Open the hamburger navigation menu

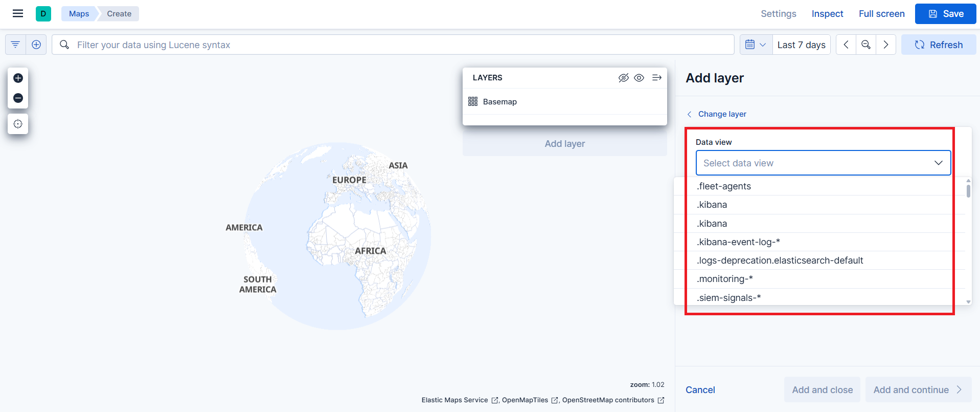(18, 14)
